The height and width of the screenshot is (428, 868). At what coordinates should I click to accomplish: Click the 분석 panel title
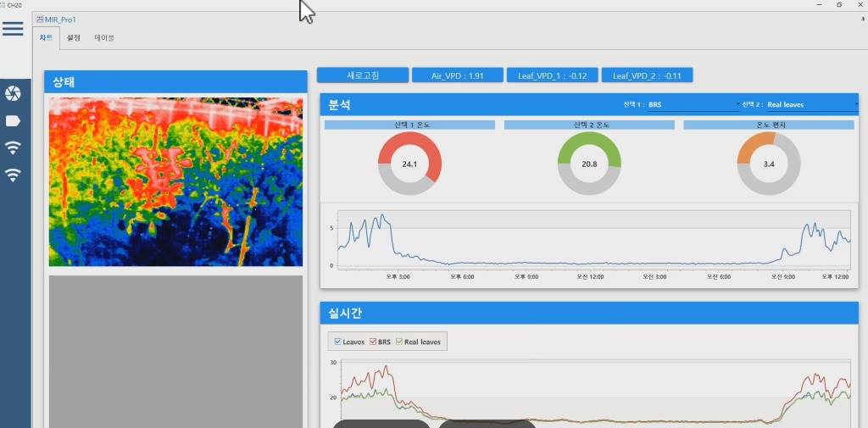[x=340, y=104]
